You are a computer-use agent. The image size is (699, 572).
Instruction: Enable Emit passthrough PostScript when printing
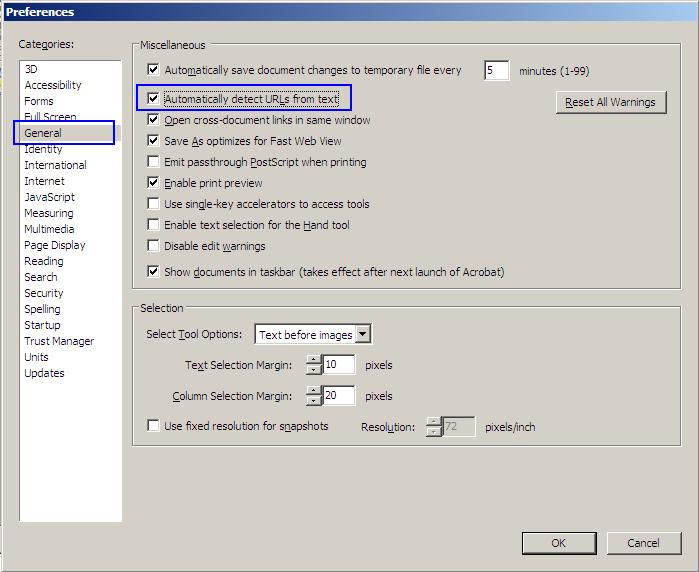point(153,162)
